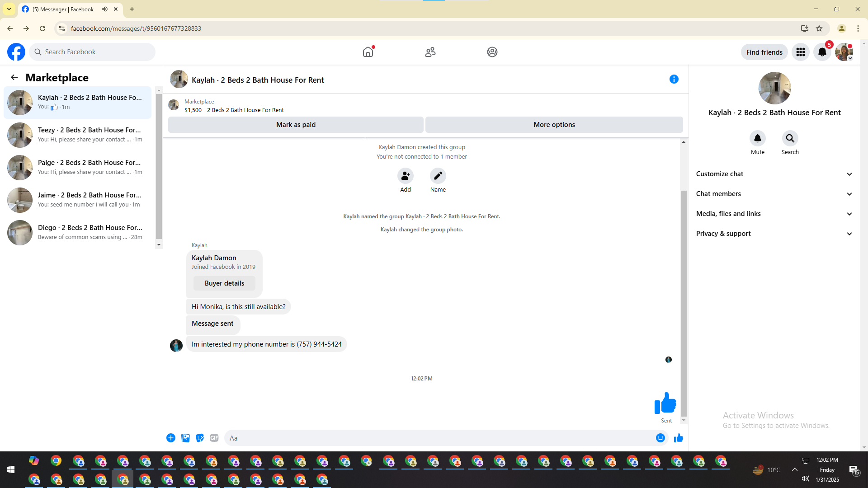Open Teezy's conversation in the chat list
The width and height of the screenshot is (868, 488).
coord(78,135)
